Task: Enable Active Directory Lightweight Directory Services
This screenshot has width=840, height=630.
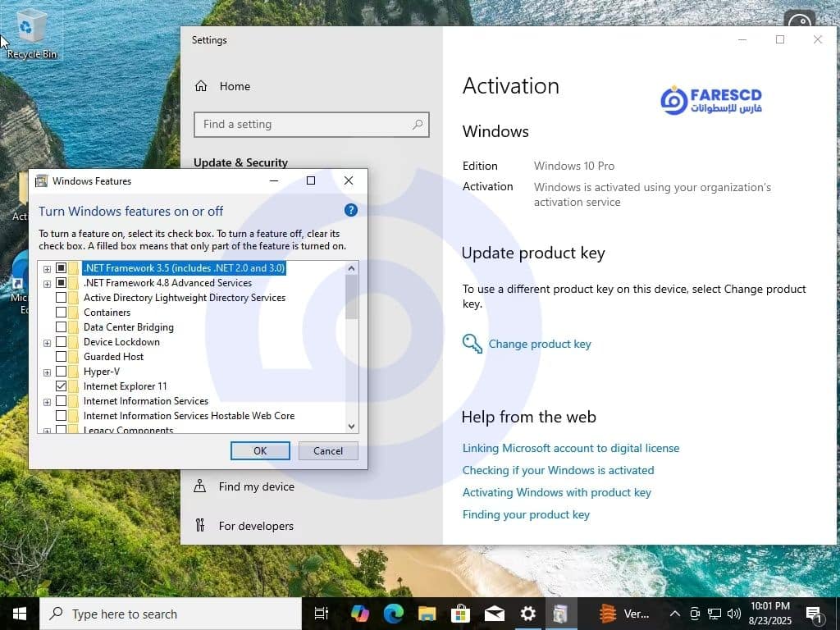Action: tap(61, 297)
